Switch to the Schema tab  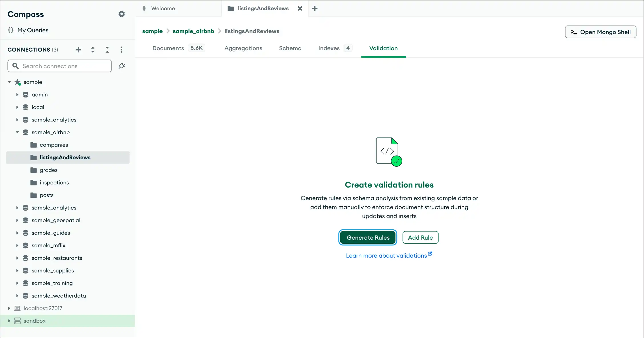290,48
